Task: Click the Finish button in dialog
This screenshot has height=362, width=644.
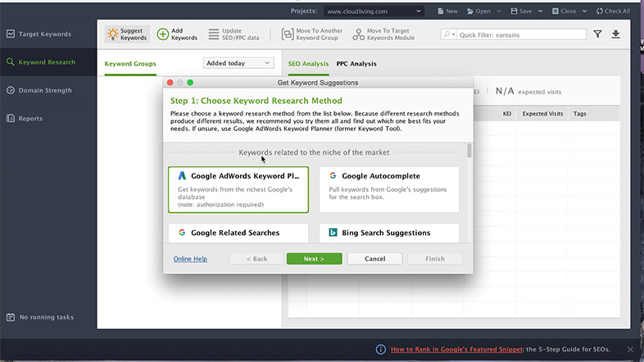Action: click(x=435, y=259)
